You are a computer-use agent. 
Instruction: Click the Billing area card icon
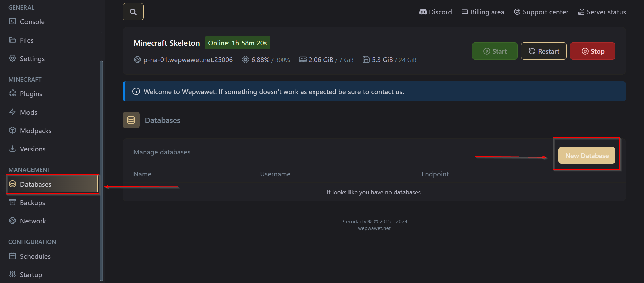[465, 12]
